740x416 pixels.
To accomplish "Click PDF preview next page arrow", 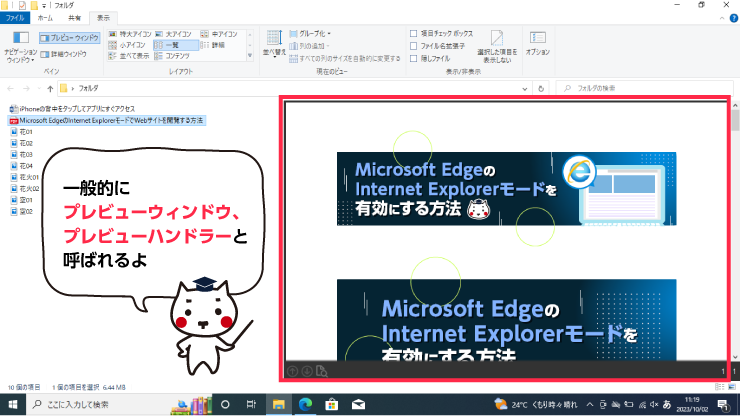I will click(x=307, y=371).
